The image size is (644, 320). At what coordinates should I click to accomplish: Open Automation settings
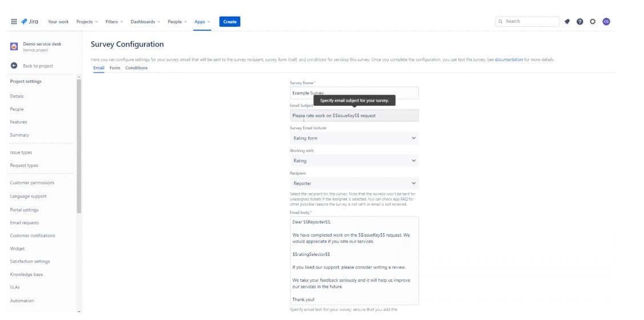(22, 301)
